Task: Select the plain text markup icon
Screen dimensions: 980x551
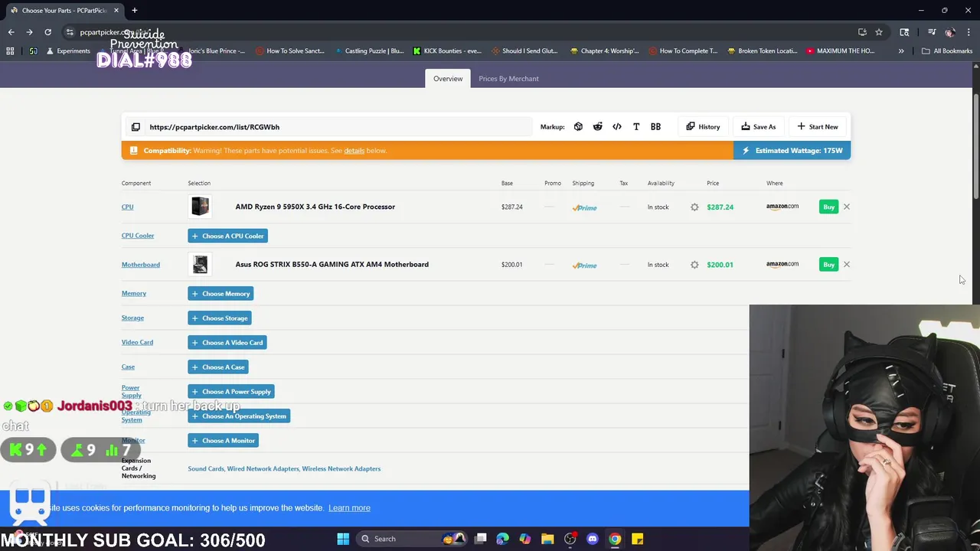Action: pos(636,127)
